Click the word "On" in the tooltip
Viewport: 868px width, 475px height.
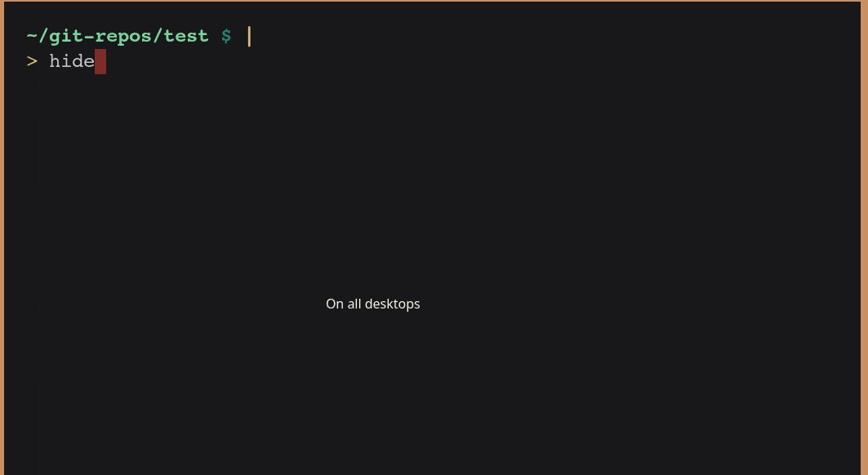coord(334,304)
